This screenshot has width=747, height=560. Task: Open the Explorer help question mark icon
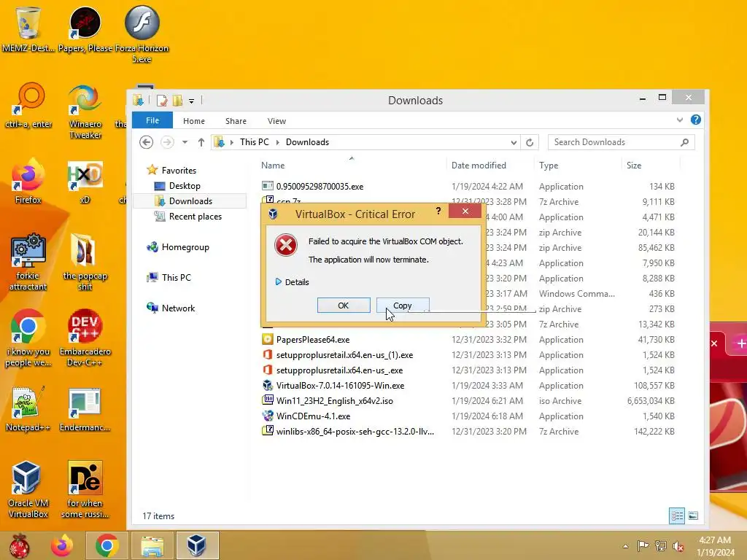(695, 120)
